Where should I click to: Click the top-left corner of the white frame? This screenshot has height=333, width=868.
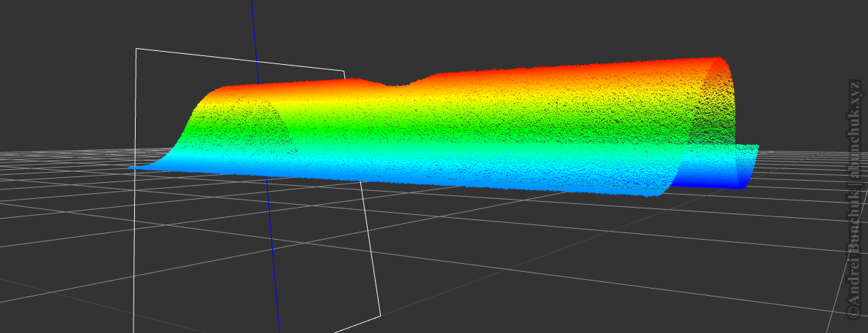136,49
